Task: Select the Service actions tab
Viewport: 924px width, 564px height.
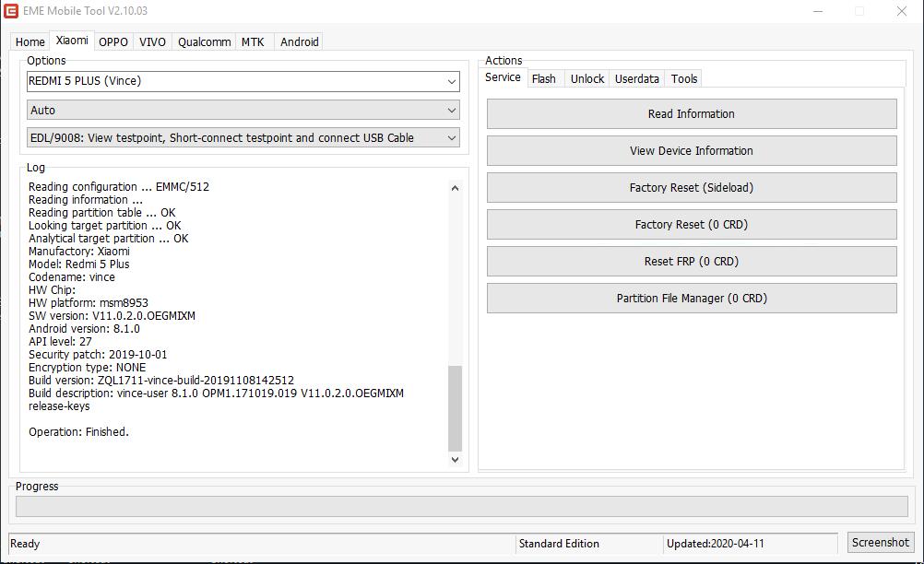Action: point(503,77)
